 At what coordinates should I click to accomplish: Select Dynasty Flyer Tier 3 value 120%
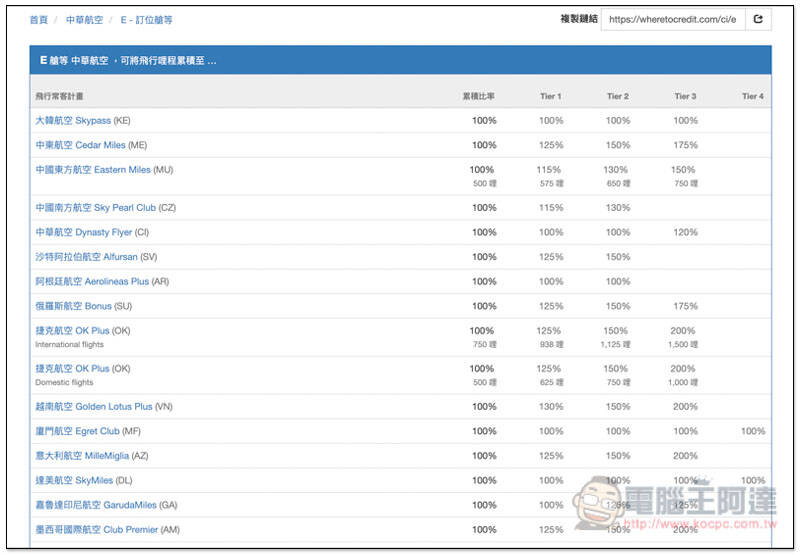[685, 232]
